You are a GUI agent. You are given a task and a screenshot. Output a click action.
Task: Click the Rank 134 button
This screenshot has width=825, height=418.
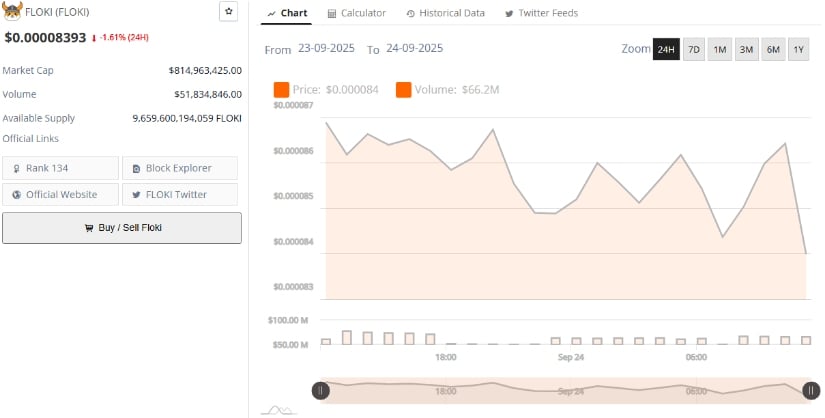pyautogui.click(x=61, y=168)
